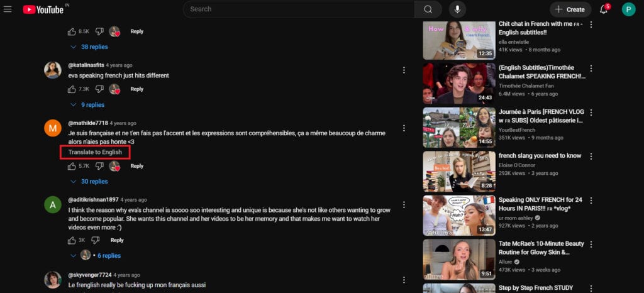Reply to @aditikrishnan1897 comment
The height and width of the screenshot is (293, 644).
tap(117, 240)
